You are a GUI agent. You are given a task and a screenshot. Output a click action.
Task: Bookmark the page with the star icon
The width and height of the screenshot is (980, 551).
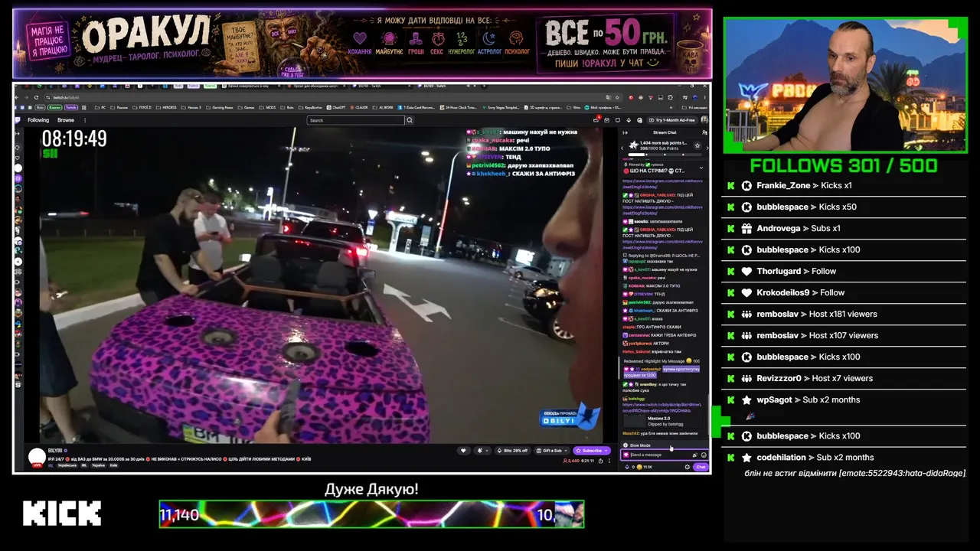point(618,97)
